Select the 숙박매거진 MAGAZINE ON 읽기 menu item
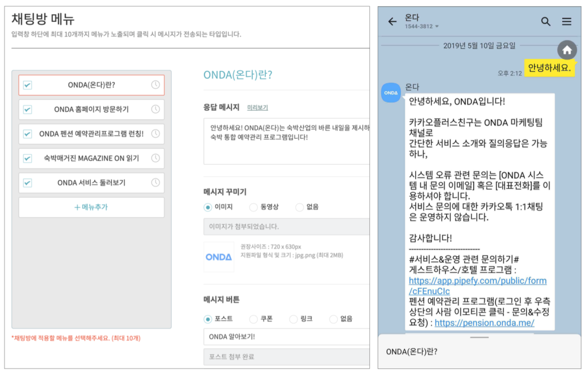The height and width of the screenshot is (373, 588). tap(91, 158)
